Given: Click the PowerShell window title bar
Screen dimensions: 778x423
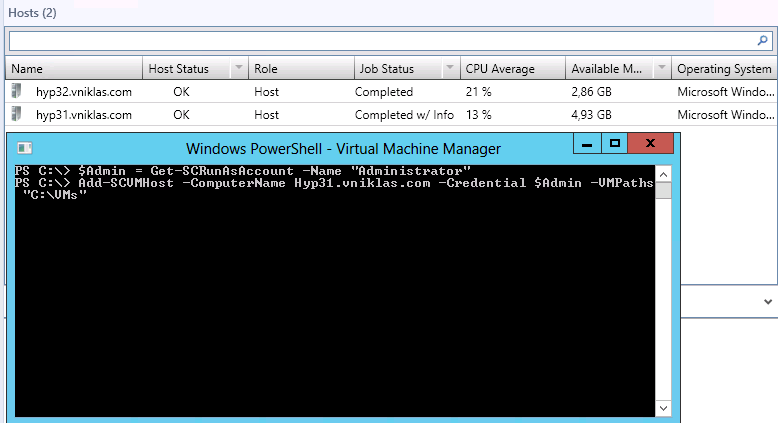Looking at the screenshot, I should click(x=343, y=148).
